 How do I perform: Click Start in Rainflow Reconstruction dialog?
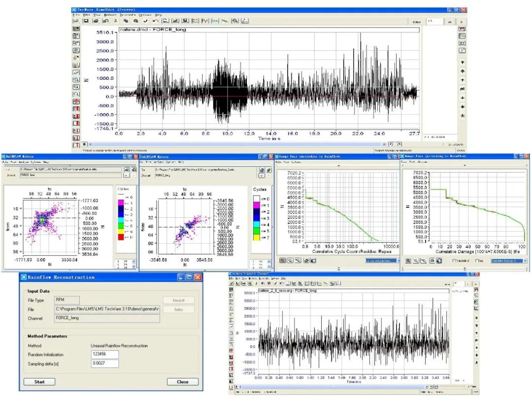point(39,382)
